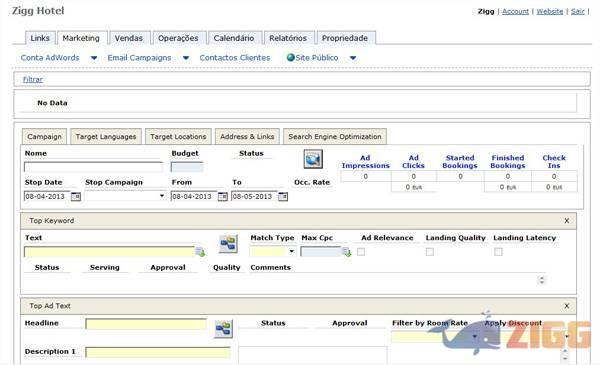
Task: Click the Nome input field
Action: (x=93, y=167)
